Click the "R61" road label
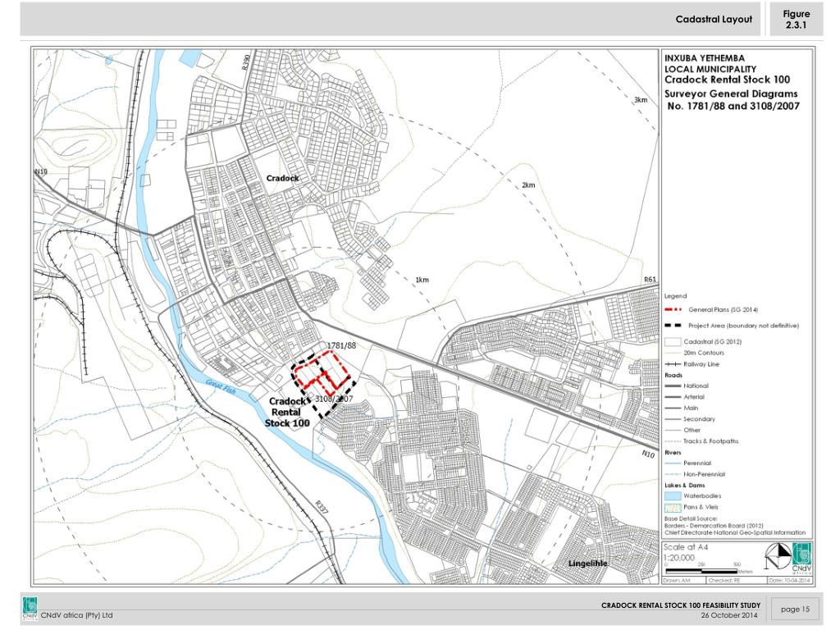 click(650, 280)
